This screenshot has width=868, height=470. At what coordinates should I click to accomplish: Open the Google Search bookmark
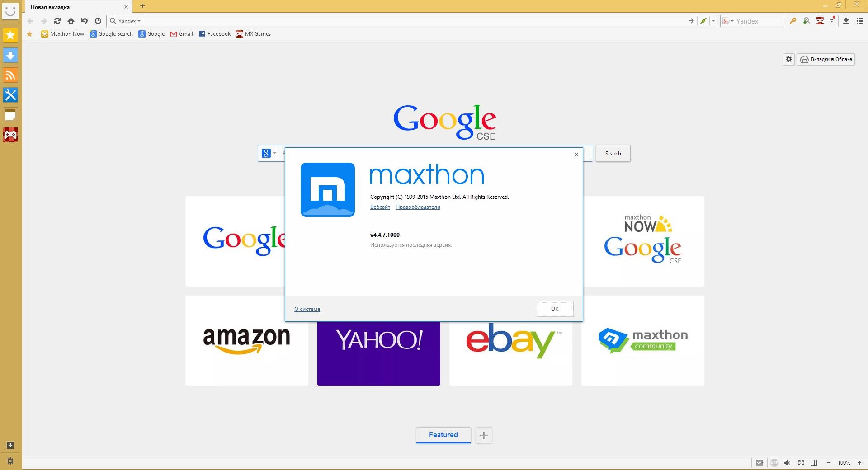111,34
